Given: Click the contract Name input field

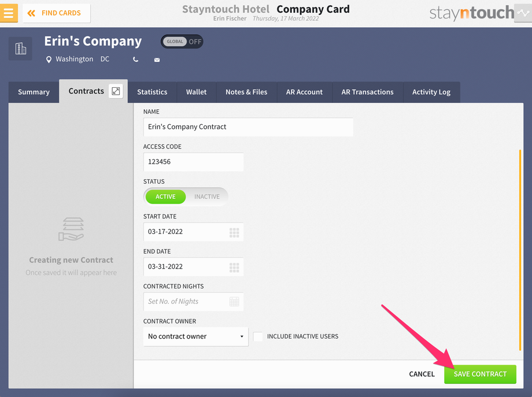Looking at the screenshot, I should click(248, 127).
